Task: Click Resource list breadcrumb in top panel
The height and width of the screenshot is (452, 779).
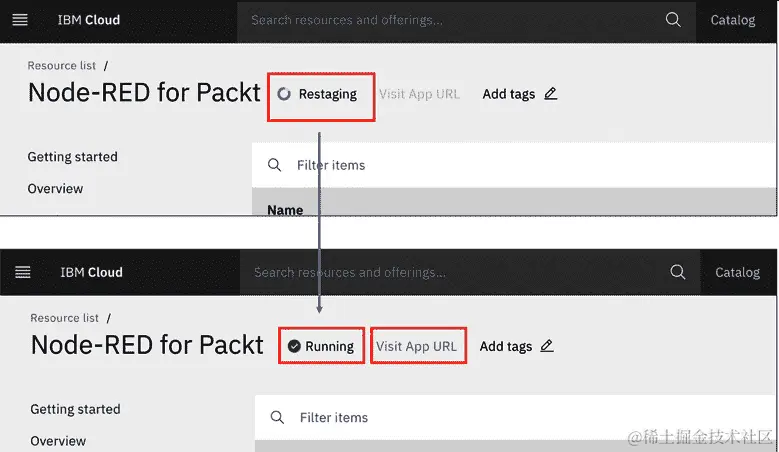Action: click(62, 66)
